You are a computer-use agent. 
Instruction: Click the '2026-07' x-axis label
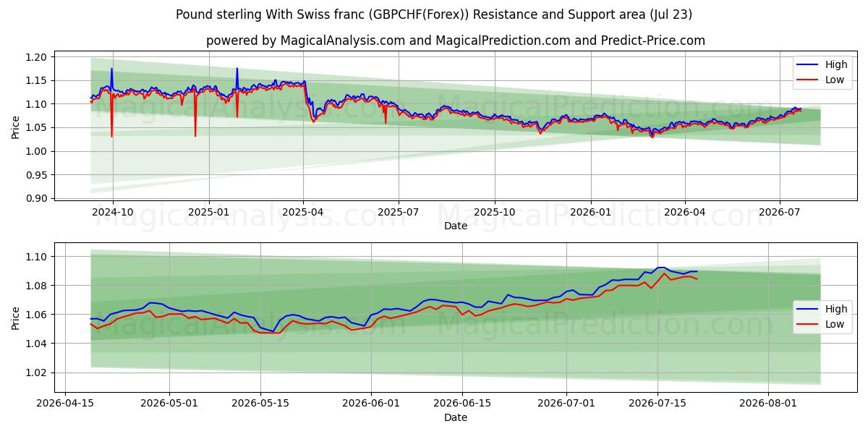point(780,213)
